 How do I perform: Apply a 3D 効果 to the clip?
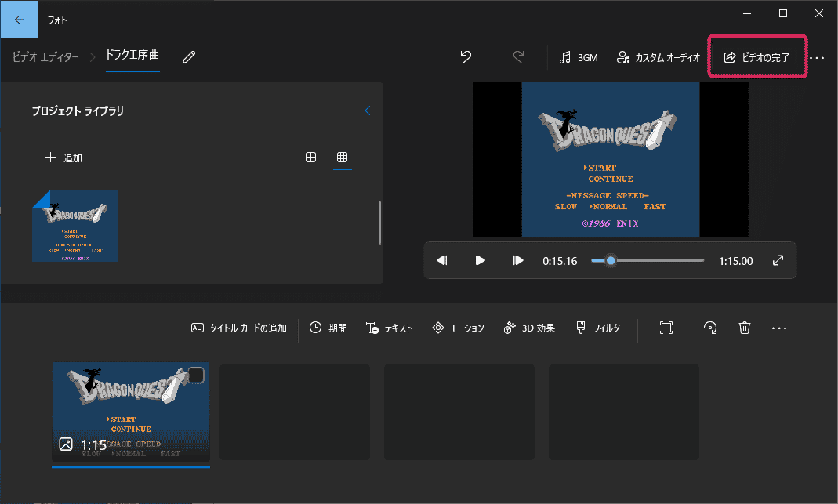point(529,328)
